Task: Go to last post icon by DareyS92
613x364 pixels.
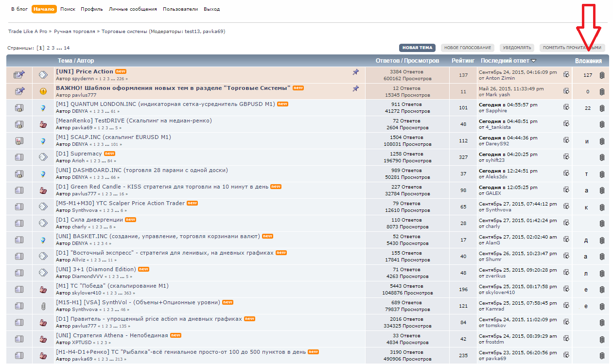Action: click(x=566, y=141)
